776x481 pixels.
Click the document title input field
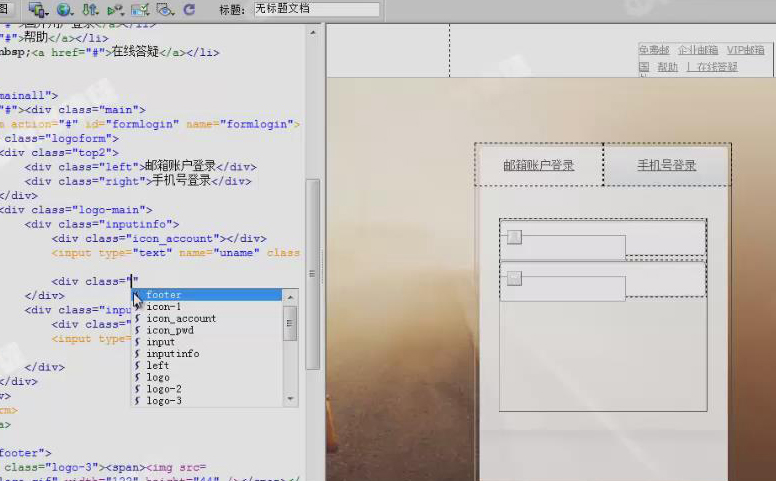tap(316, 9)
